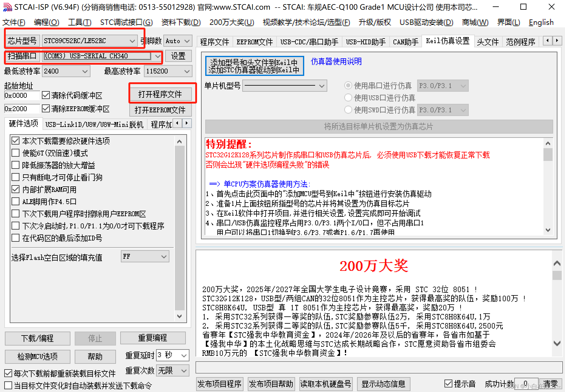Switch to 程序文件 tab
Viewport: 565px width, 392px height.
tap(215, 42)
